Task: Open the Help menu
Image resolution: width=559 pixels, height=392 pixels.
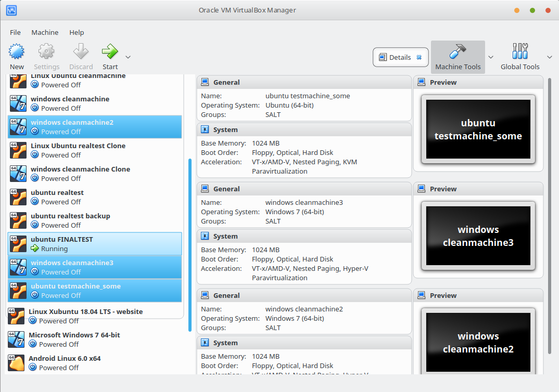Action: [77, 32]
